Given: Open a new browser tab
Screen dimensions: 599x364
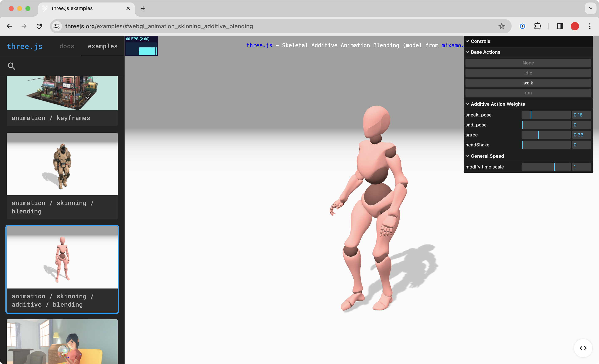Looking at the screenshot, I should tap(143, 8).
